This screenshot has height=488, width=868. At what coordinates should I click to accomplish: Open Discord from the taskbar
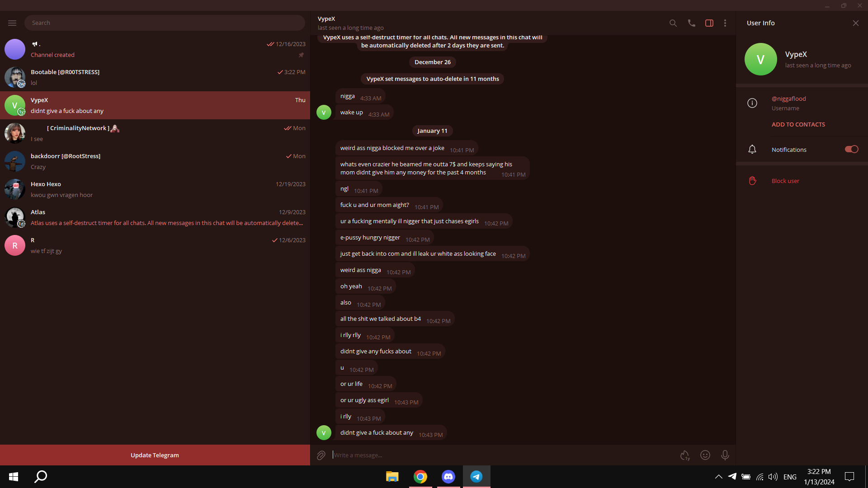click(448, 477)
